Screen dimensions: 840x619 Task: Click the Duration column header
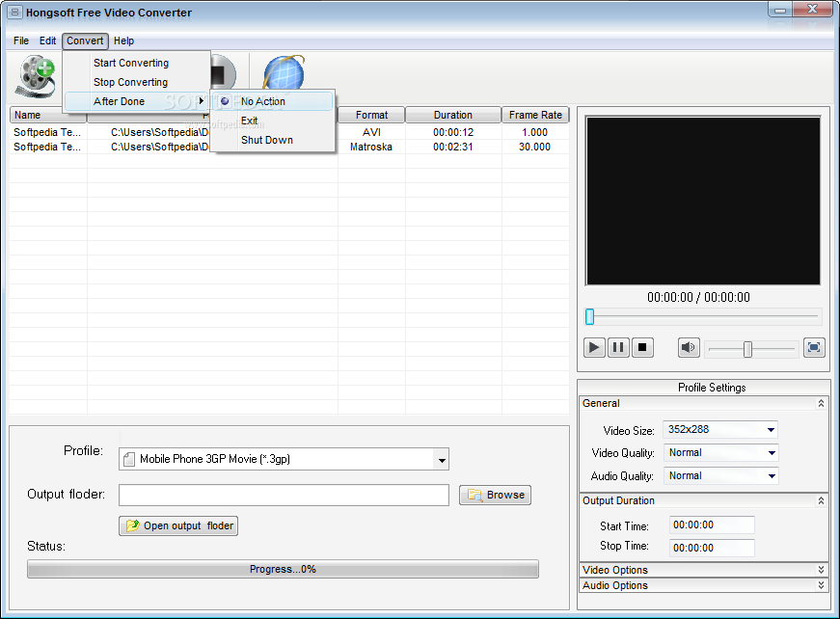pyautogui.click(x=453, y=115)
